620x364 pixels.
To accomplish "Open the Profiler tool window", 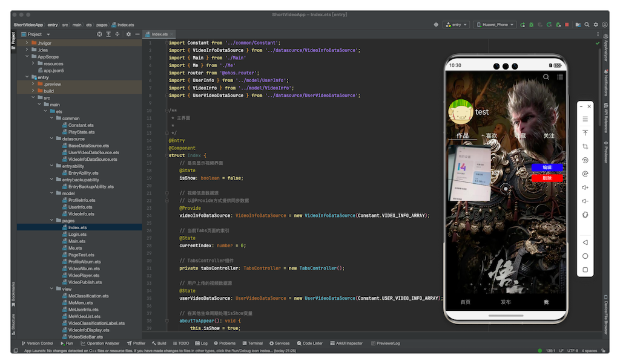I will tap(136, 343).
